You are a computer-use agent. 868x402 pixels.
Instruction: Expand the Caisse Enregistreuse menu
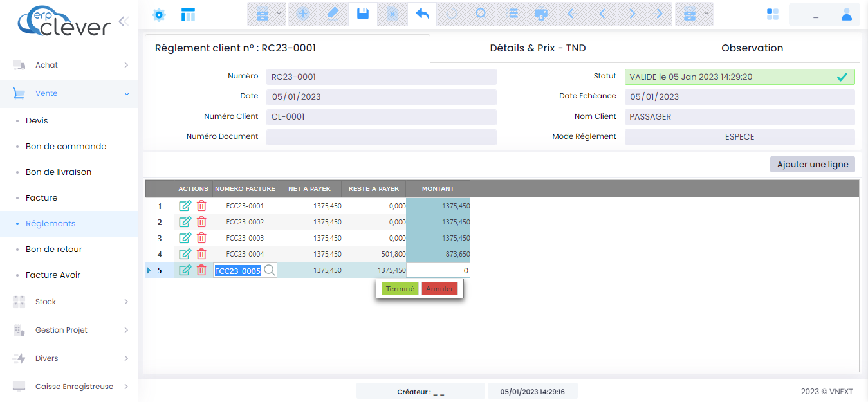(69, 387)
